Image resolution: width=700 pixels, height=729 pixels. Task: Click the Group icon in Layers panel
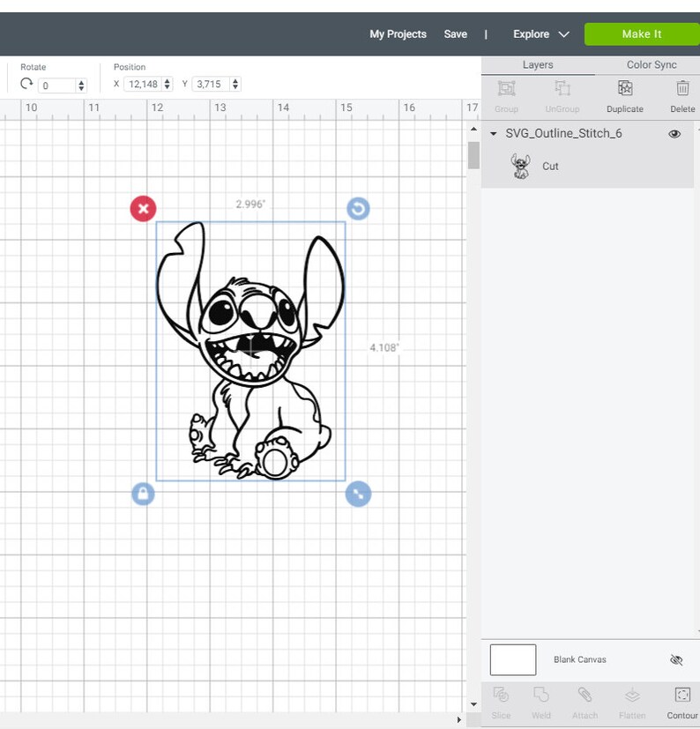coord(507,88)
